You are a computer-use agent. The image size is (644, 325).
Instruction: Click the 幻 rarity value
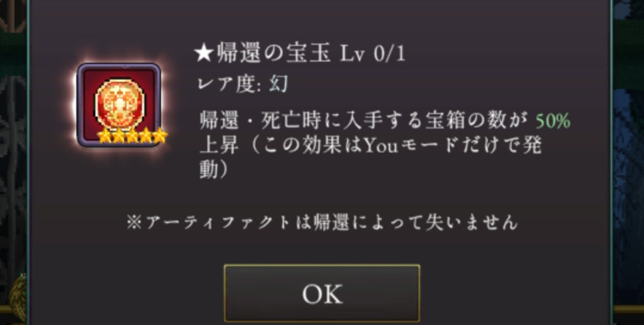(279, 84)
